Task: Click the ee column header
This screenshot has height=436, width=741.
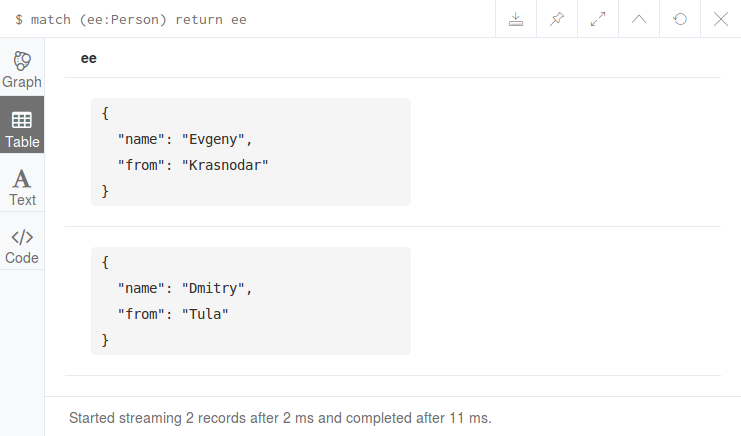Action: click(x=89, y=58)
